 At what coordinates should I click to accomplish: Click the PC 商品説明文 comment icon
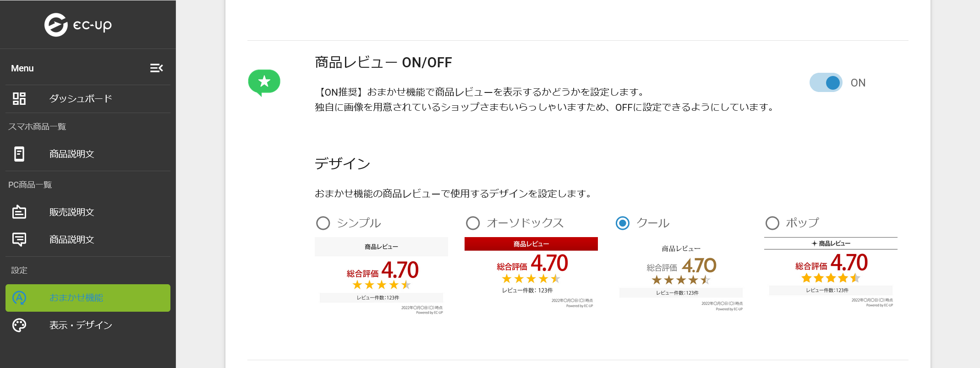click(x=19, y=239)
